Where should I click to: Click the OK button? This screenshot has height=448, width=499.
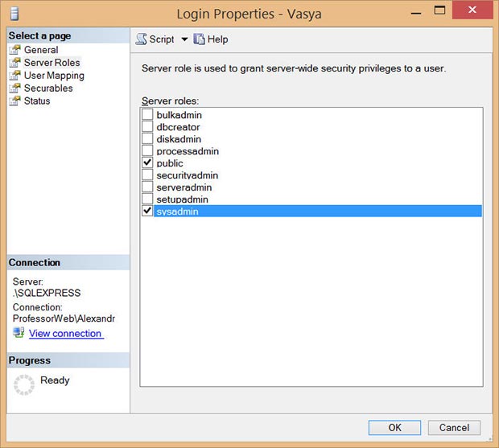pos(394,428)
